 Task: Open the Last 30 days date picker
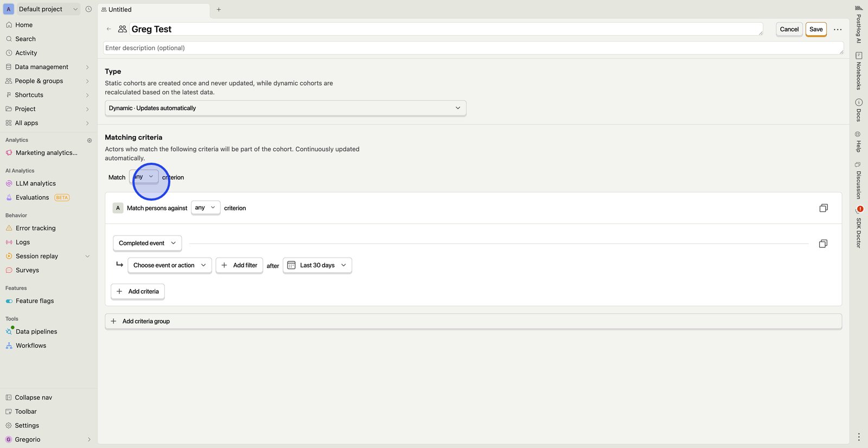tap(317, 265)
